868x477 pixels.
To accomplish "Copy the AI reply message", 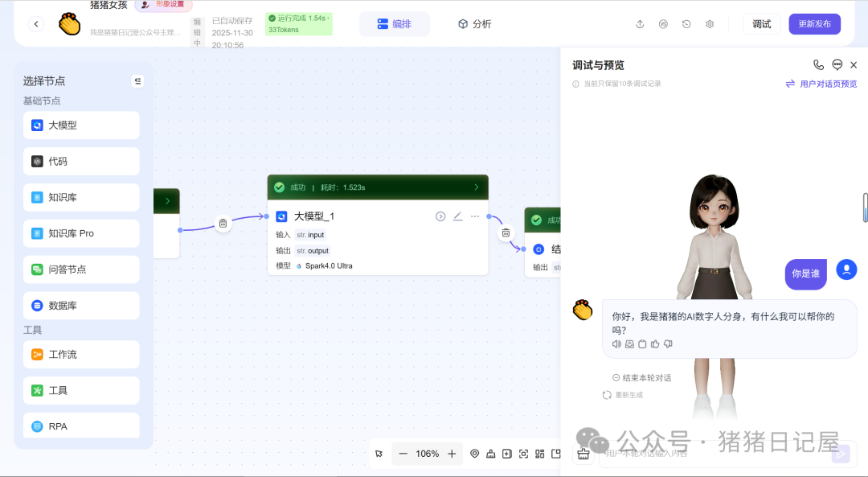I will [642, 343].
